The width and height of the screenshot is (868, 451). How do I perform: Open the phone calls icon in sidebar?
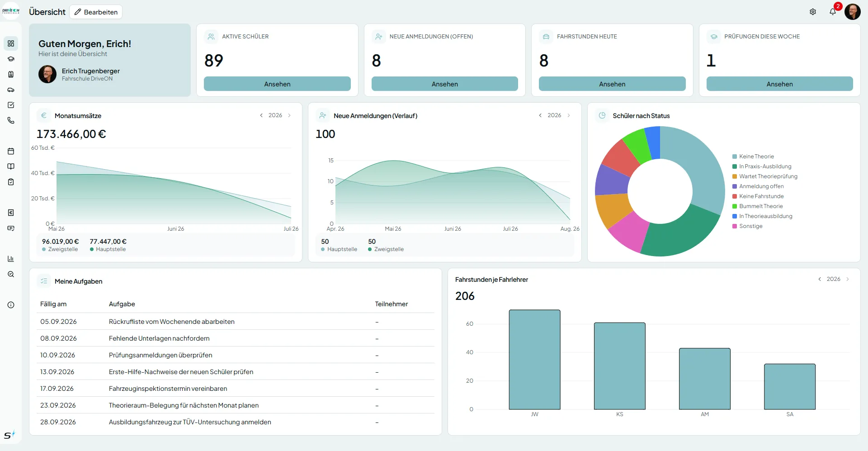[11, 120]
